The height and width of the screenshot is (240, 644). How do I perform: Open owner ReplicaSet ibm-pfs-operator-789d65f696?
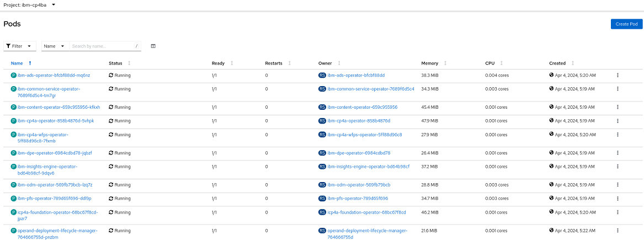coord(358,199)
